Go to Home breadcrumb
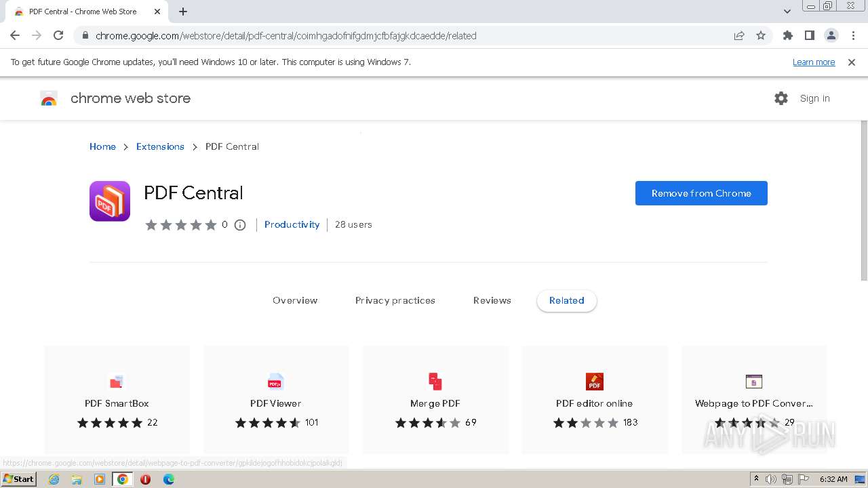This screenshot has width=868, height=488. (102, 146)
